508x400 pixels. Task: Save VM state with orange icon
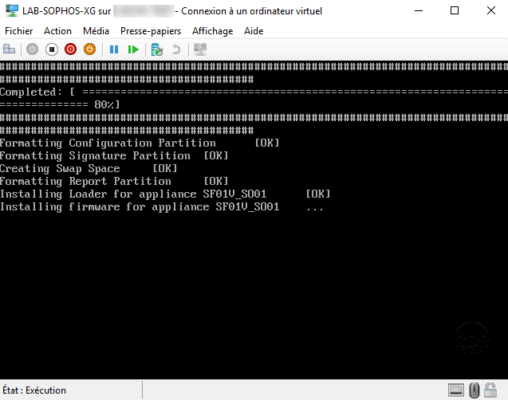[90, 50]
